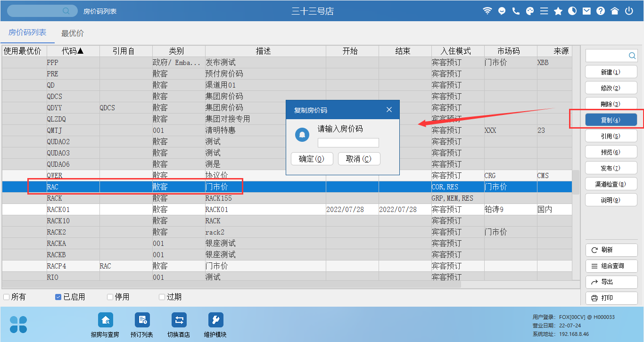Image resolution: width=644 pixels, height=342 pixels.
Task: Select the RACP4 code row
Action: tap(287, 266)
